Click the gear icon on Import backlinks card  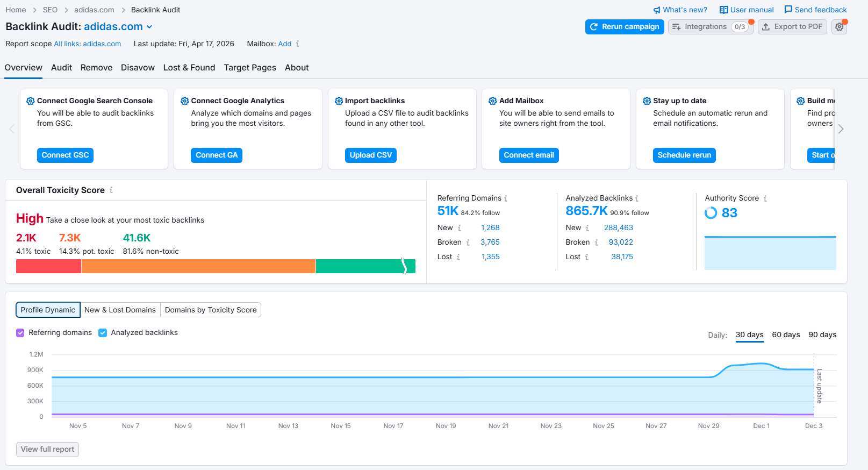coord(339,101)
